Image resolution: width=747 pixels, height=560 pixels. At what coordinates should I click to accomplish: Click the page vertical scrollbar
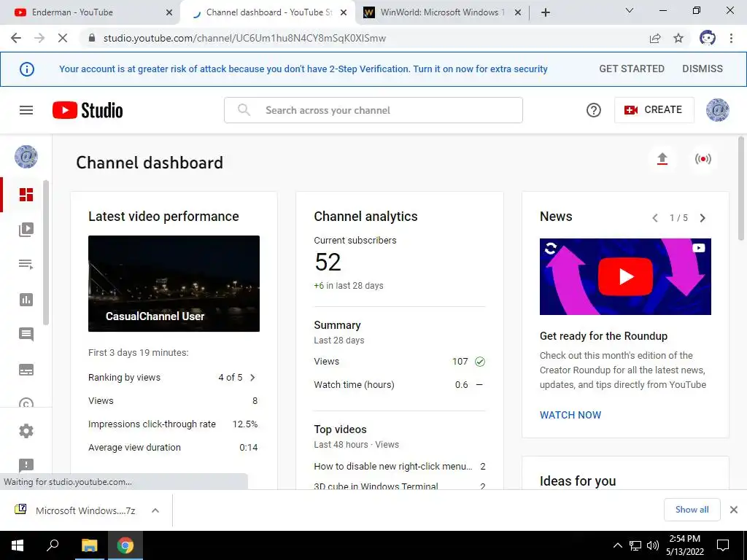[741, 189]
